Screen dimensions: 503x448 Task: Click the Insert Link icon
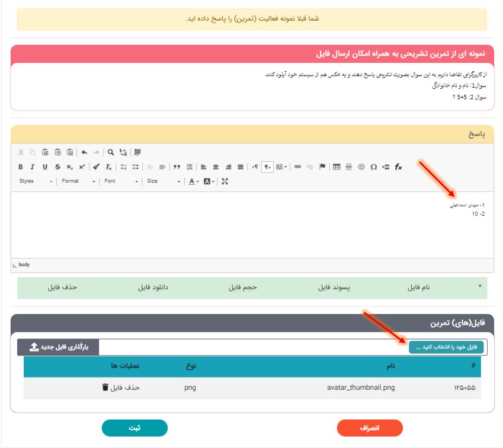coord(297,167)
